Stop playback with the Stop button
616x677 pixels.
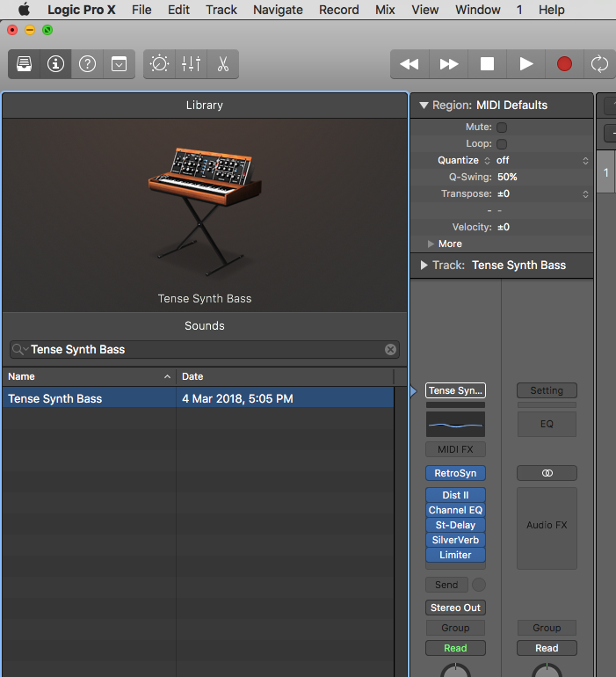(x=487, y=64)
